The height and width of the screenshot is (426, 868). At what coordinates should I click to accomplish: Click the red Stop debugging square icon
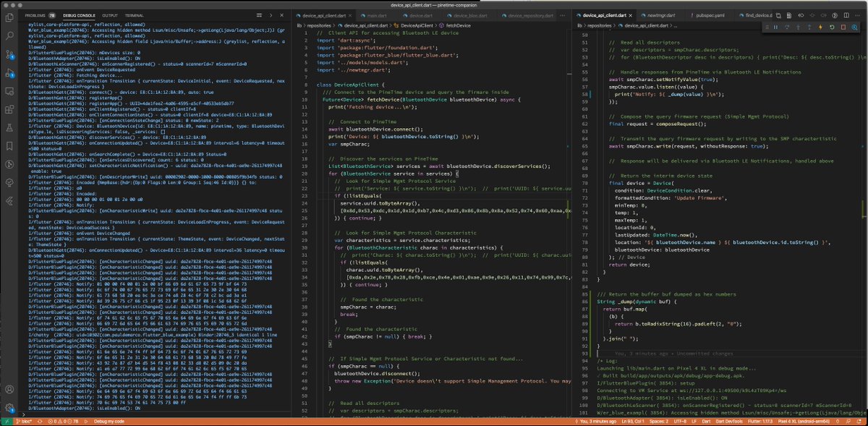pos(843,27)
